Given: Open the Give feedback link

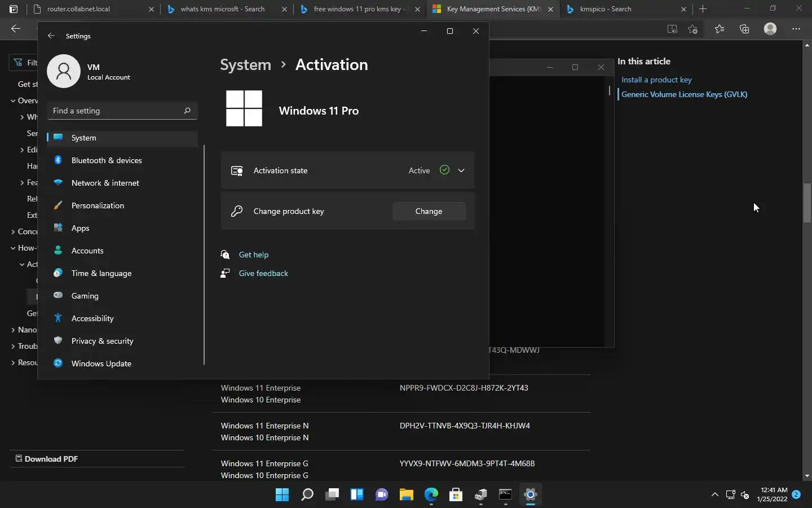Looking at the screenshot, I should click(263, 273).
